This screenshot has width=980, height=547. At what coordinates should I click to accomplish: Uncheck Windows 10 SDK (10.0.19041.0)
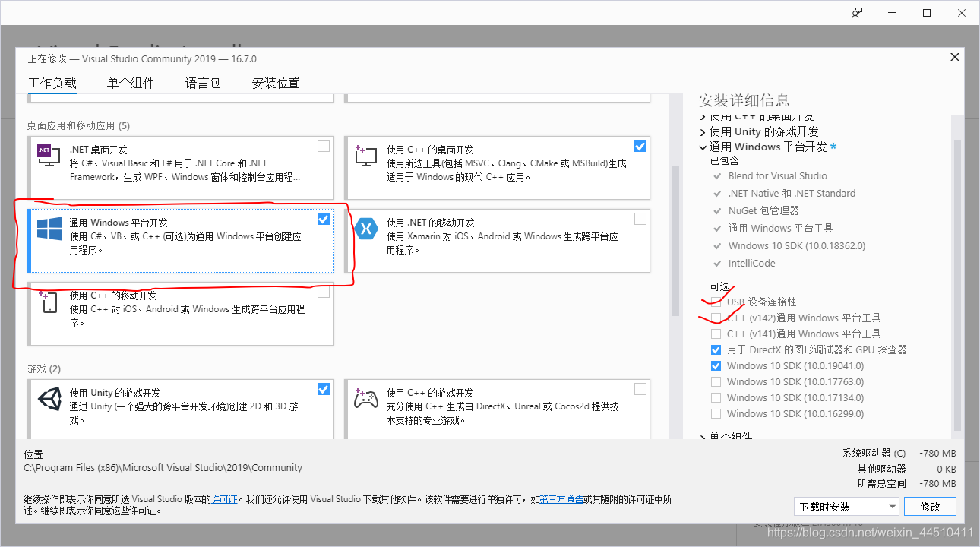(716, 365)
